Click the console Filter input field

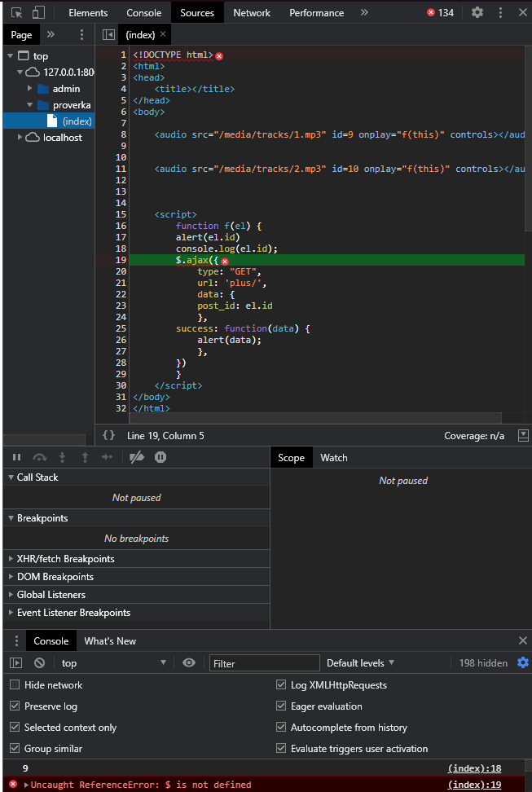(265, 662)
